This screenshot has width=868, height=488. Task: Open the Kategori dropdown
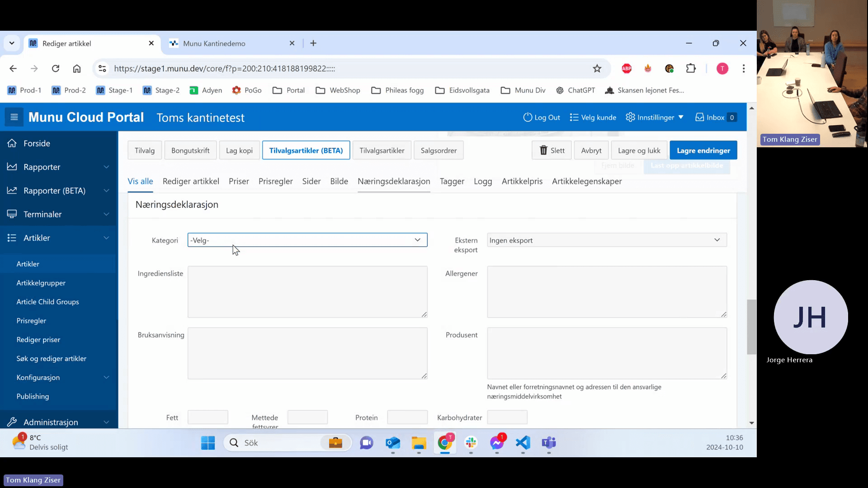click(307, 240)
